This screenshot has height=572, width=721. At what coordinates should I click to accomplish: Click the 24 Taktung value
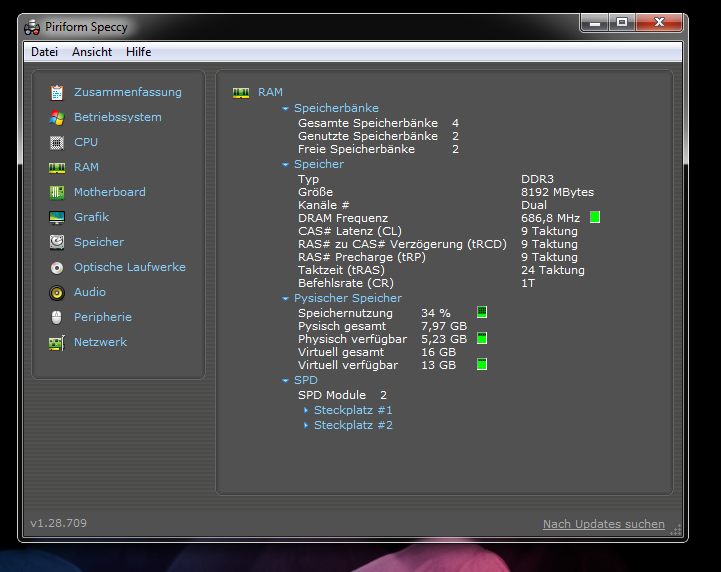[553, 270]
